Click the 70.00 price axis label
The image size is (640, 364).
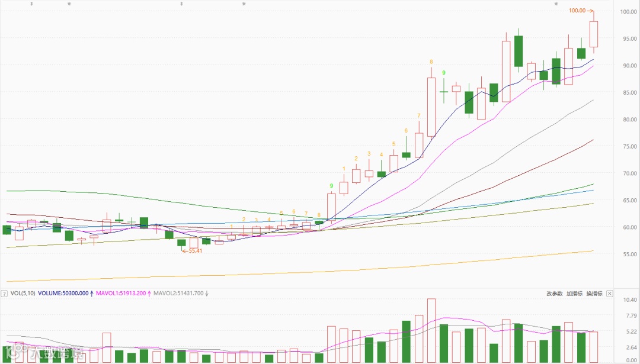629,173
